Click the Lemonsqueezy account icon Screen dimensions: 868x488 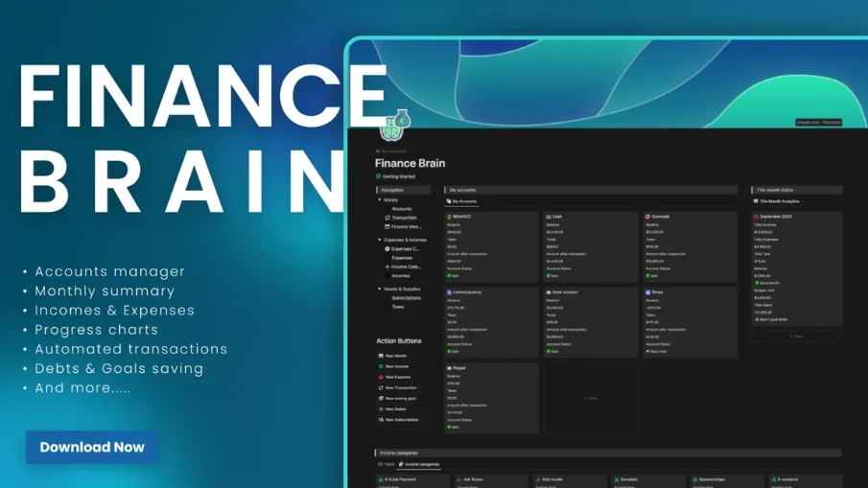tap(449, 291)
